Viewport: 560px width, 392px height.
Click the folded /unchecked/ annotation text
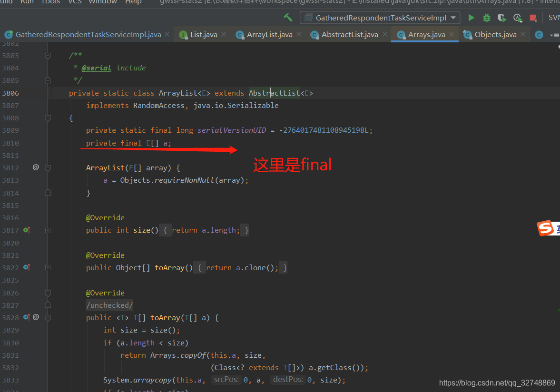click(x=109, y=305)
